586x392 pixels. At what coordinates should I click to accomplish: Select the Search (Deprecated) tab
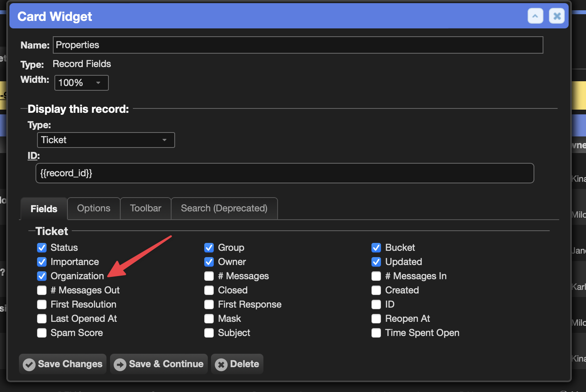pyautogui.click(x=224, y=208)
